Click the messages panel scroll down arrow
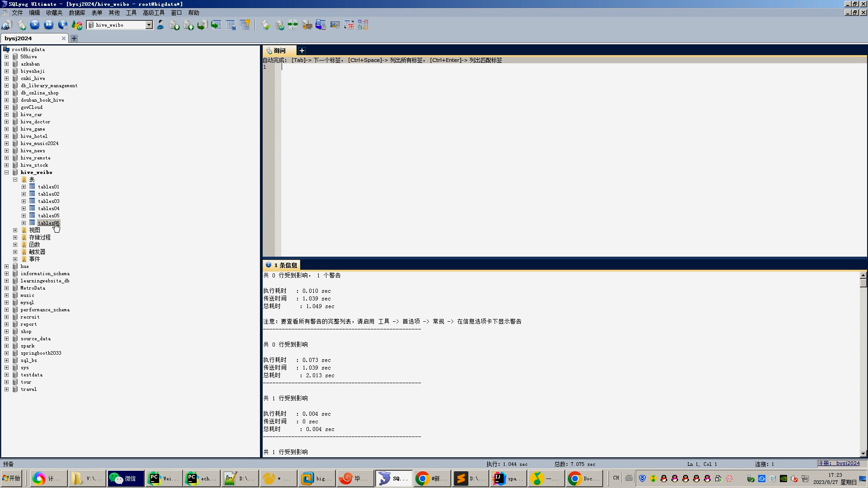Viewport: 868px width, 488px height. (x=863, y=453)
